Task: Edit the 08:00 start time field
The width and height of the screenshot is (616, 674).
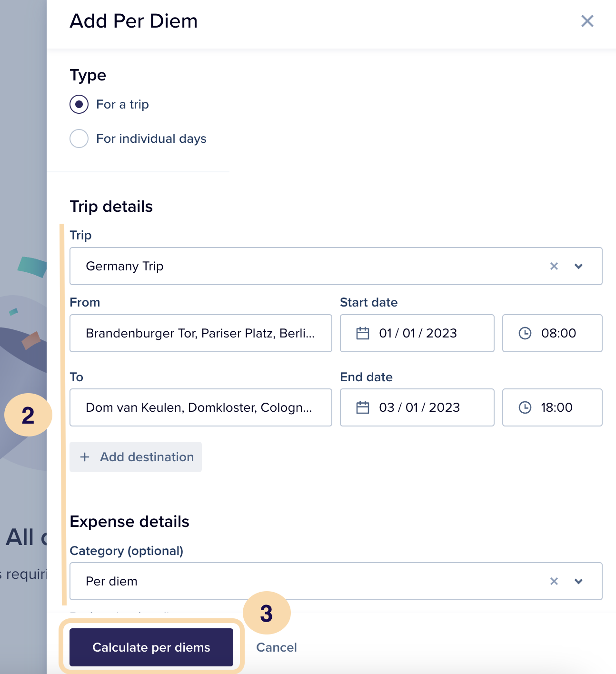Action: coord(558,333)
